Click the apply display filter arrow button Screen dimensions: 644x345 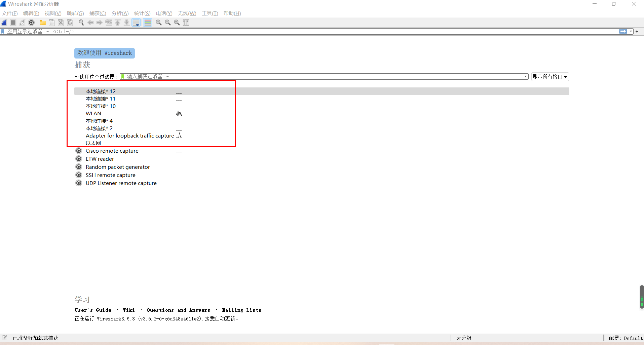click(623, 31)
